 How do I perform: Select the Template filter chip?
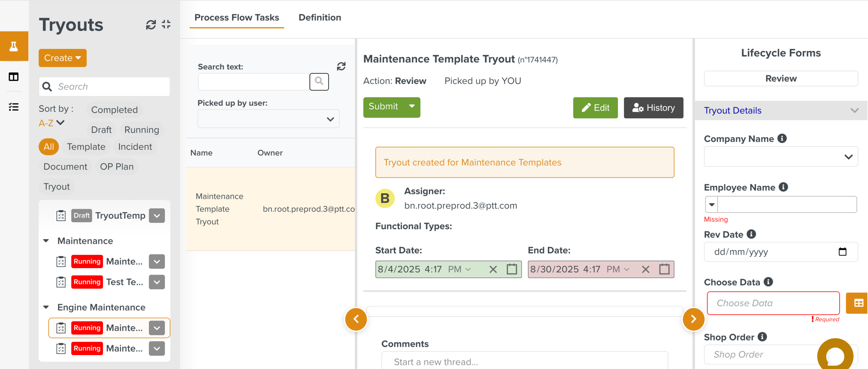(x=86, y=146)
